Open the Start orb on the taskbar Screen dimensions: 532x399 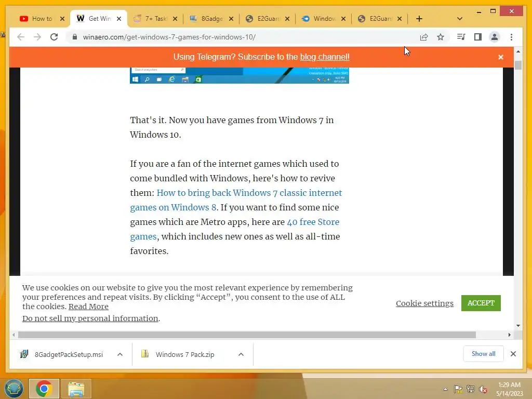pyautogui.click(x=14, y=389)
